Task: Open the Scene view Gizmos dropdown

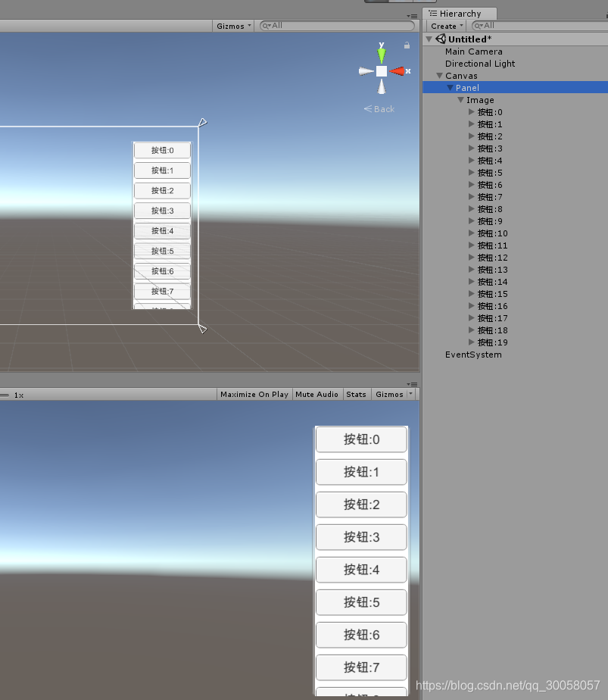Action: (234, 26)
